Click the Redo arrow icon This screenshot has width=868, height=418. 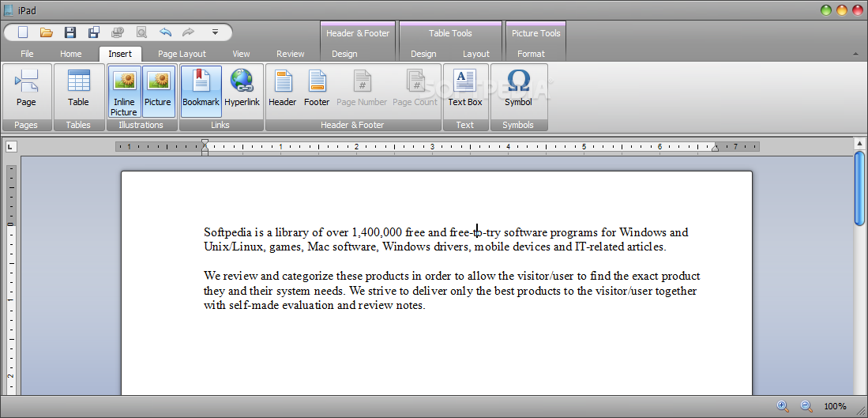pos(188,32)
